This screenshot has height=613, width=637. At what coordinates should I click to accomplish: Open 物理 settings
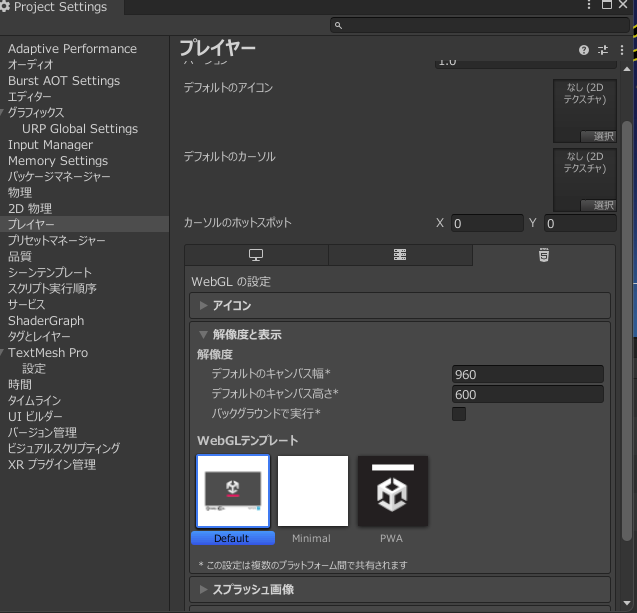click(20, 193)
